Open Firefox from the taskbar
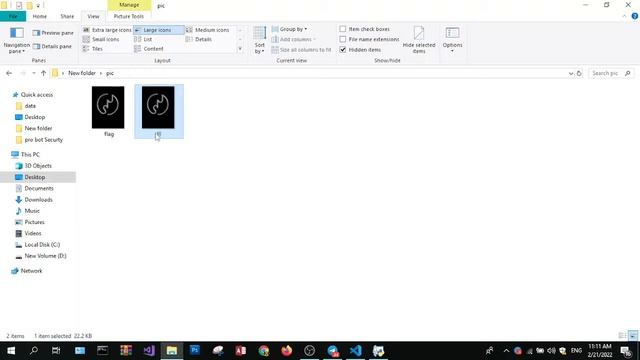The width and height of the screenshot is (640, 360). 287,351
